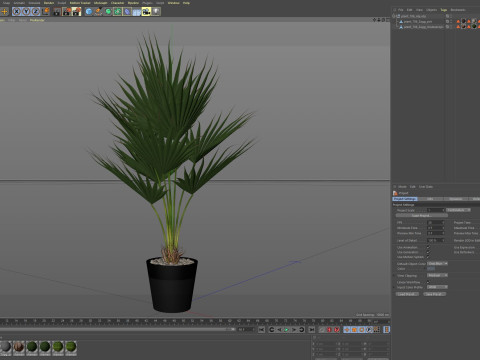
Task: Toggle the Z axis lock
Action: (x=36, y=12)
